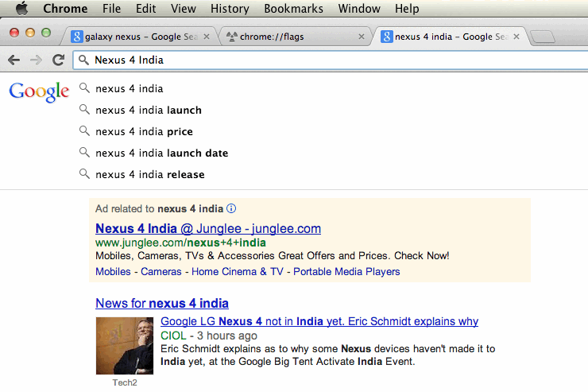The width and height of the screenshot is (588, 392).
Task: Open 'News for nexus 4 india' link
Action: coord(162,303)
